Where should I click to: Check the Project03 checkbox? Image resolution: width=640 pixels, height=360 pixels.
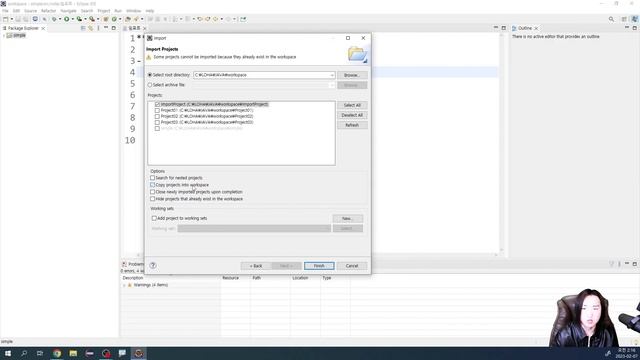[x=157, y=122]
